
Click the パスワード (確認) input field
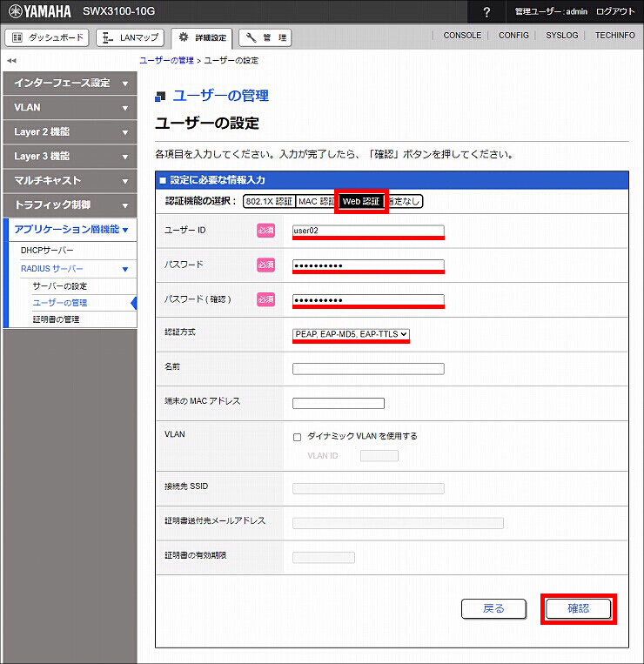368,300
